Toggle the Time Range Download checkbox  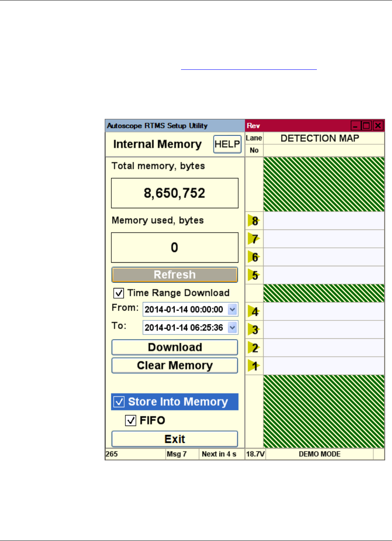[x=119, y=293]
